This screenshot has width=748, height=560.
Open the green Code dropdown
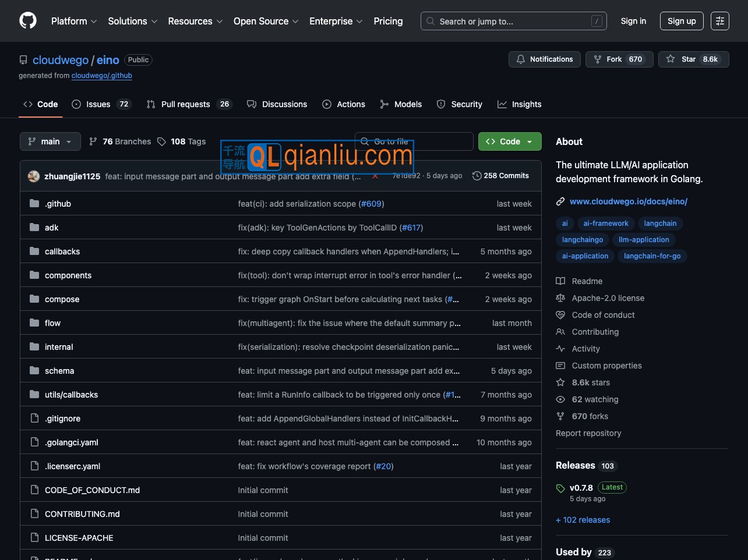click(510, 141)
